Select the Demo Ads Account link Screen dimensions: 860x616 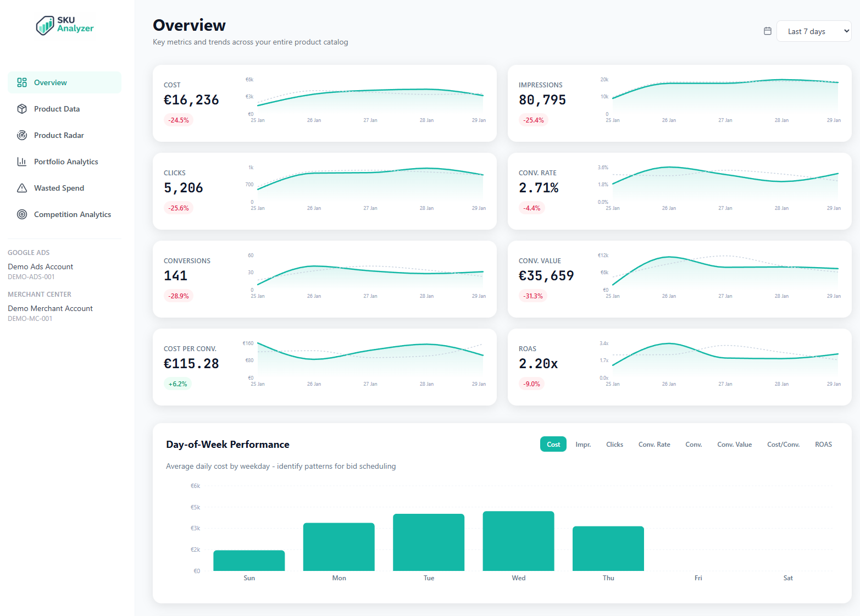(x=40, y=267)
